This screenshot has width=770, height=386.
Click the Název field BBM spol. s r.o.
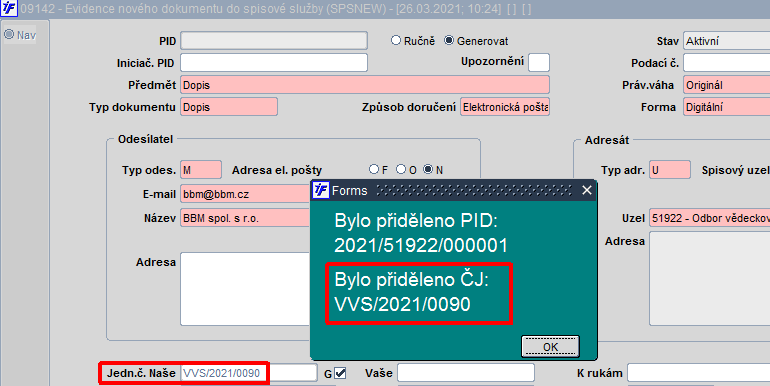point(246,218)
